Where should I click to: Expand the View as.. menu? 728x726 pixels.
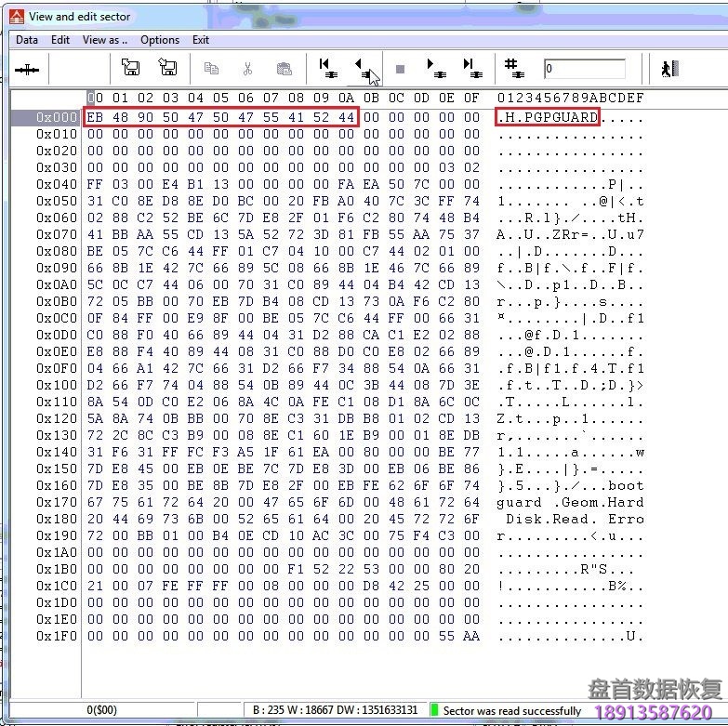point(101,40)
